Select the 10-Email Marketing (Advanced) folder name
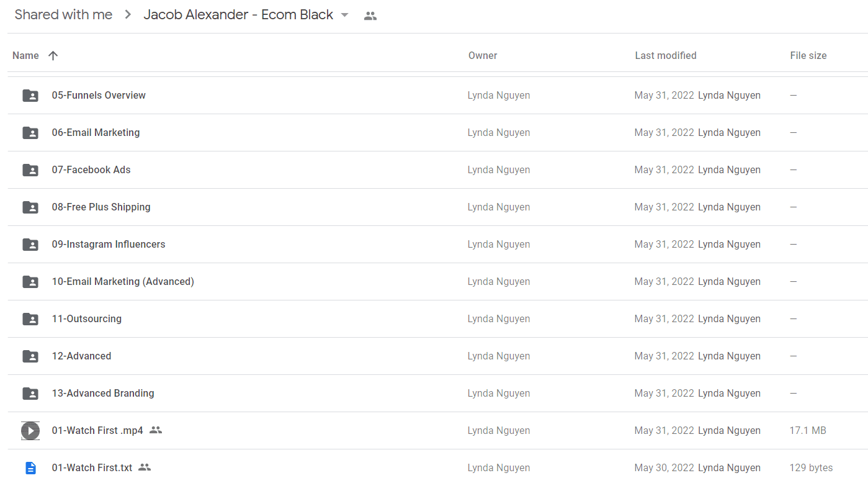Image resolution: width=868 pixels, height=478 pixels. tap(123, 281)
